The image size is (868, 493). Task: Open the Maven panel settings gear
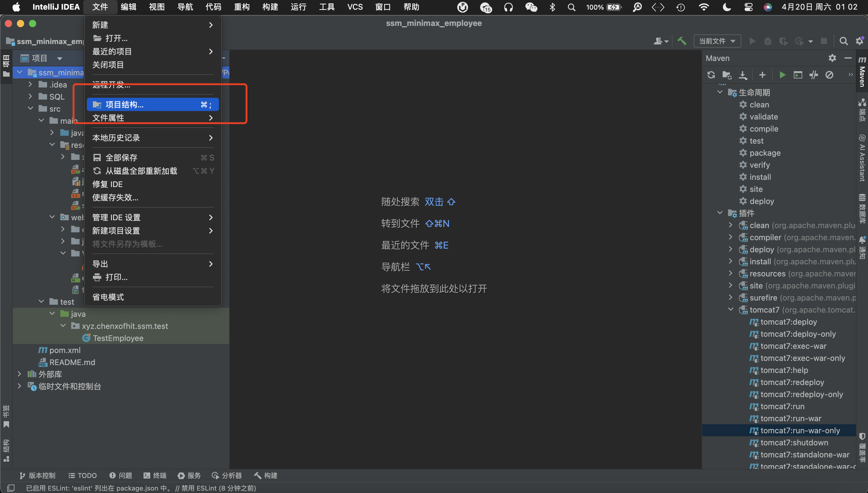pos(832,58)
